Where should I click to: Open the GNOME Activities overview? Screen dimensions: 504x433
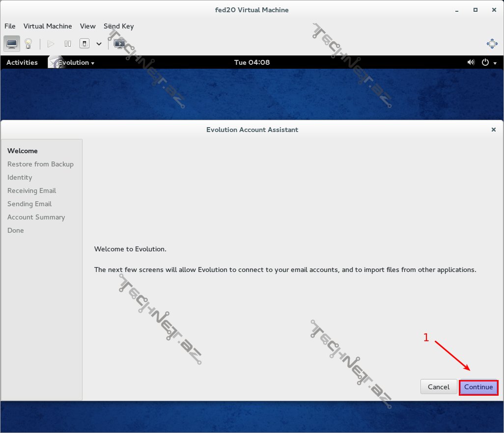22,62
